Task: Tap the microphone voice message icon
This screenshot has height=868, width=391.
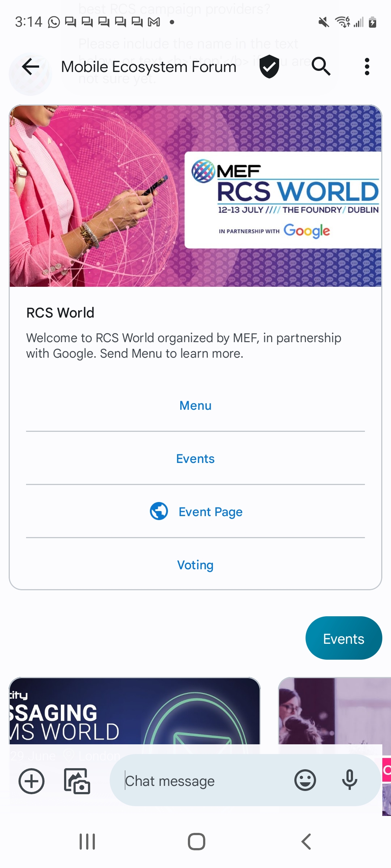Action: click(x=350, y=780)
